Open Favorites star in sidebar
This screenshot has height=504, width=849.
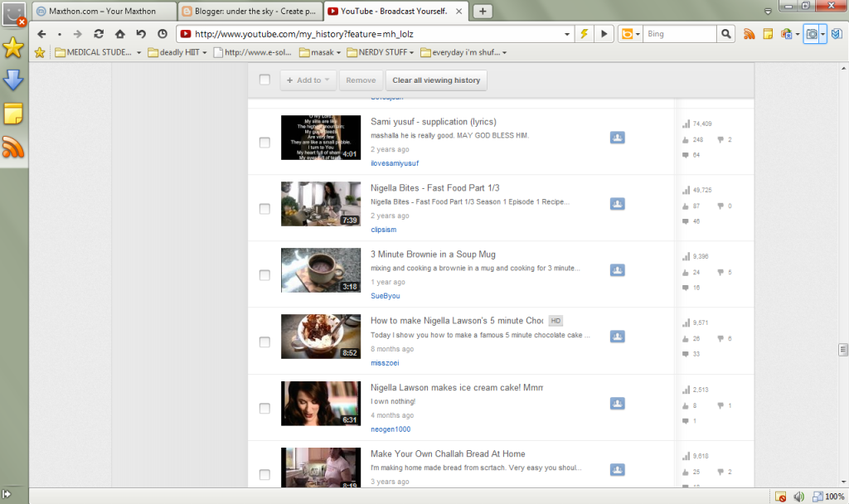pos(13,49)
